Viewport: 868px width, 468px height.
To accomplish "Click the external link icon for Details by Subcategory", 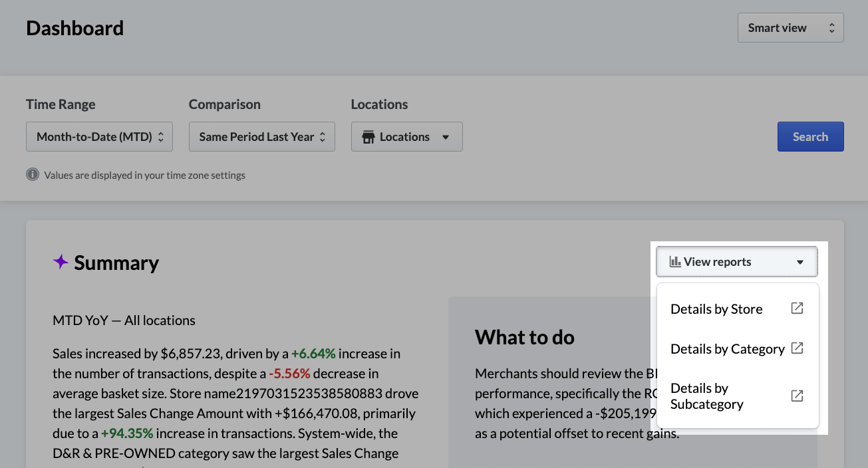I will [797, 396].
